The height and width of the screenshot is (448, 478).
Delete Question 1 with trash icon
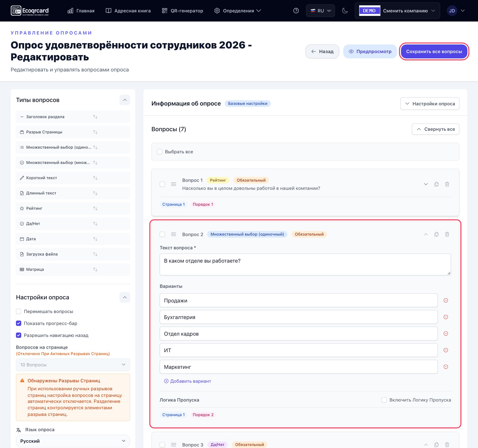447,184
